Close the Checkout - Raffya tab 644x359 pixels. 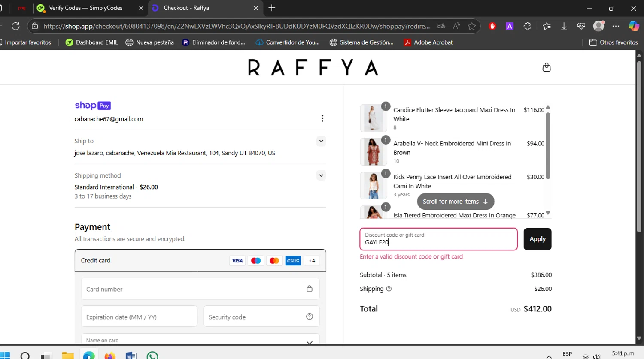256,8
